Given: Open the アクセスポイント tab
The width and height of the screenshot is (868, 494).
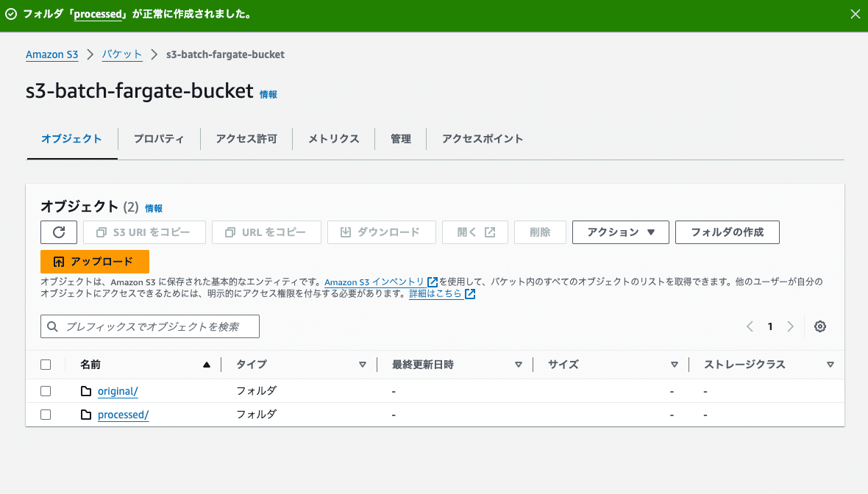Looking at the screenshot, I should [x=483, y=139].
